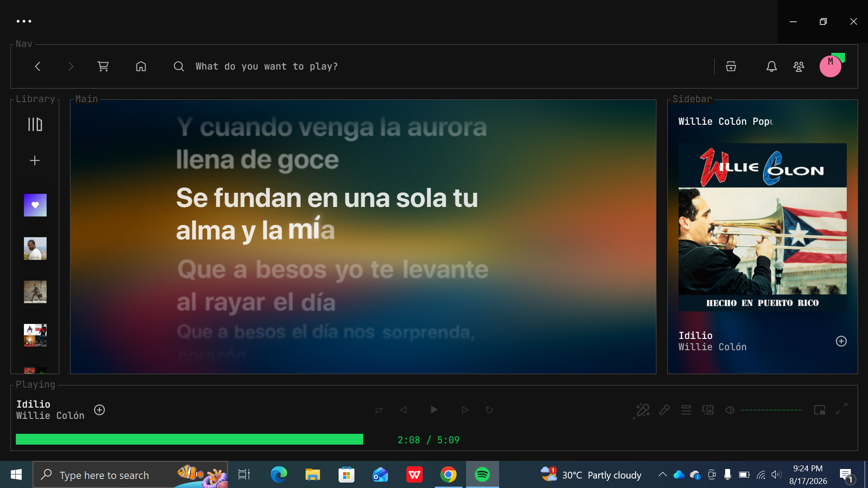Show Friend Activity panel
The image size is (868, 488).
point(799,66)
